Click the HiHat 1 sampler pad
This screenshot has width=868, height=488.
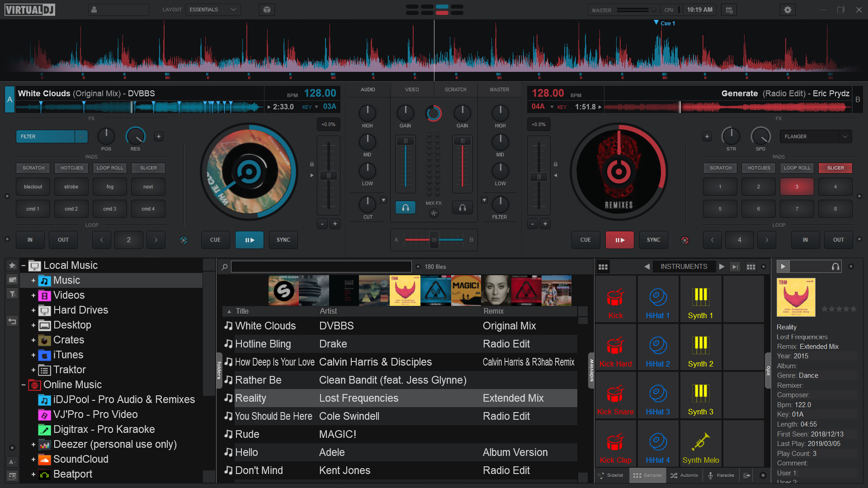click(658, 299)
